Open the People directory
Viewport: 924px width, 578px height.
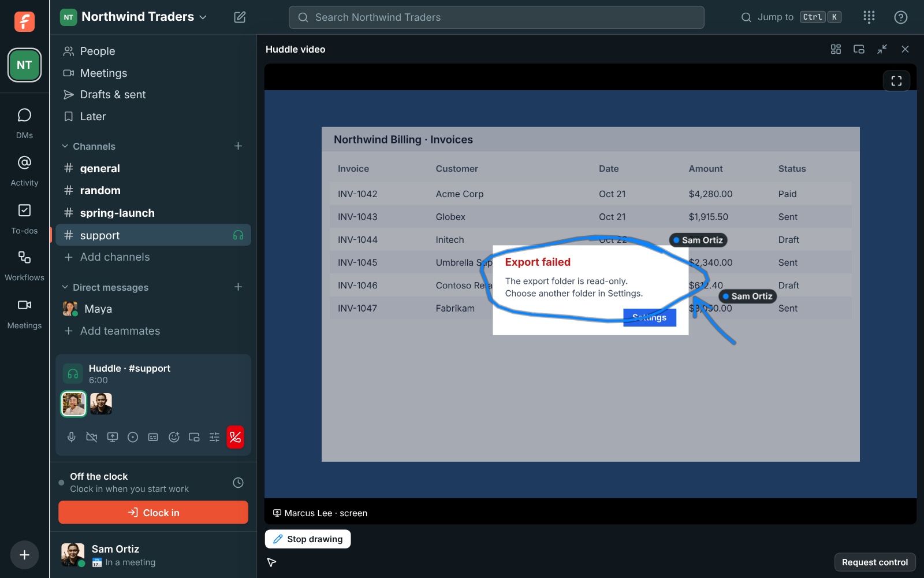153,51
